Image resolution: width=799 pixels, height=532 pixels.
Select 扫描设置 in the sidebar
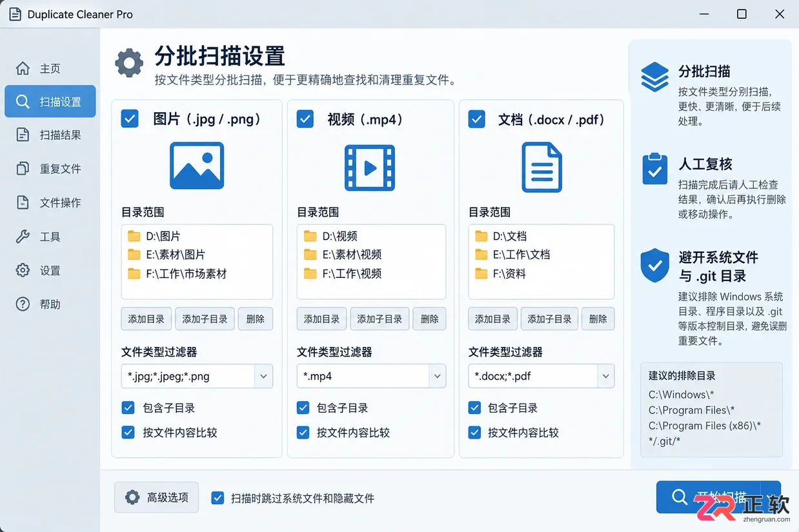[x=50, y=102]
